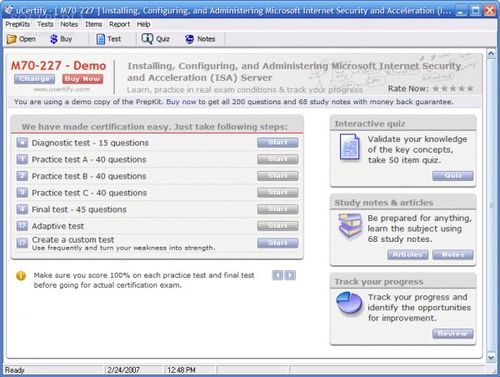Image resolution: width=500 pixels, height=377 pixels.
Task: Click the Practice test C row icon
Action: 22,193
